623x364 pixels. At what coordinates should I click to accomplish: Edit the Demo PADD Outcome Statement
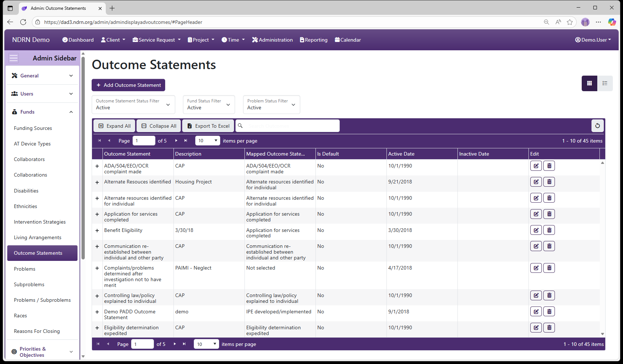(x=536, y=312)
